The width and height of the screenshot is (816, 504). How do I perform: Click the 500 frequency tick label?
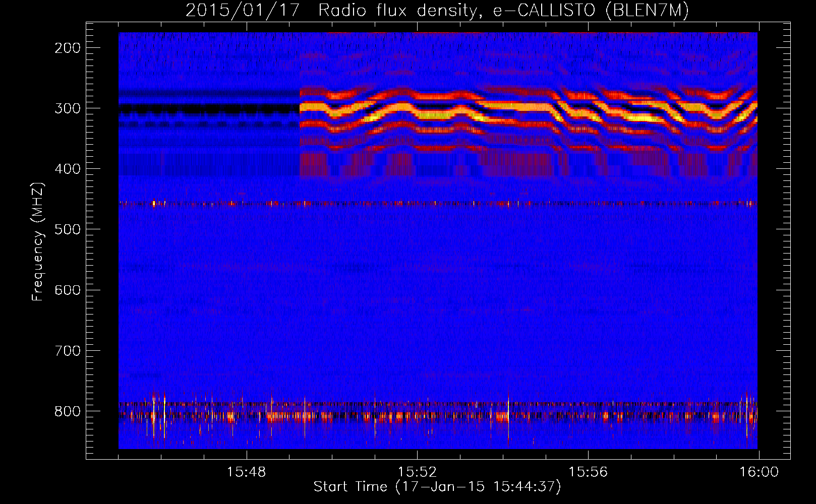point(68,229)
